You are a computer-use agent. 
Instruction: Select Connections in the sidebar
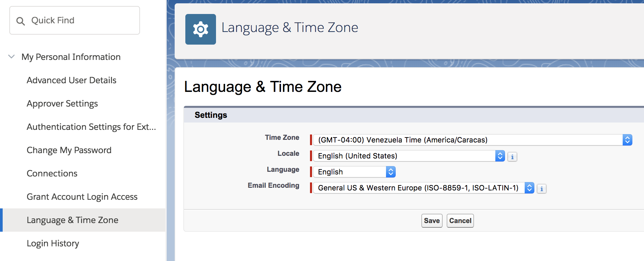tap(52, 173)
